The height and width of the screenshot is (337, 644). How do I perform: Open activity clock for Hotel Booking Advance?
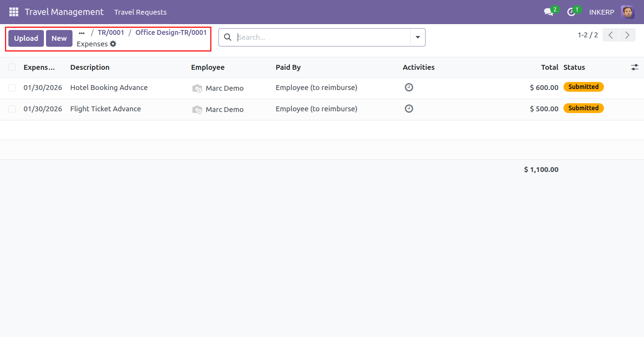pyautogui.click(x=409, y=87)
